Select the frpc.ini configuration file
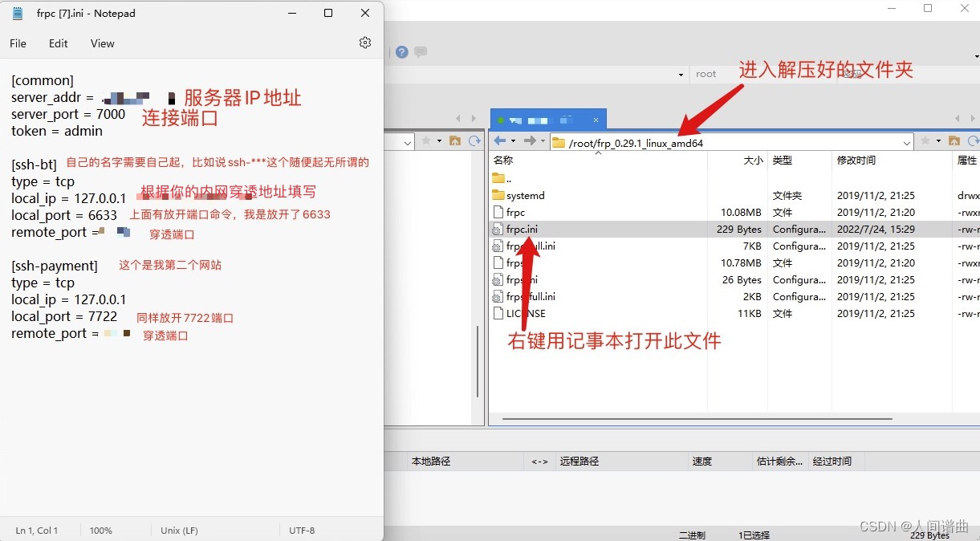980x541 pixels. 523,229
